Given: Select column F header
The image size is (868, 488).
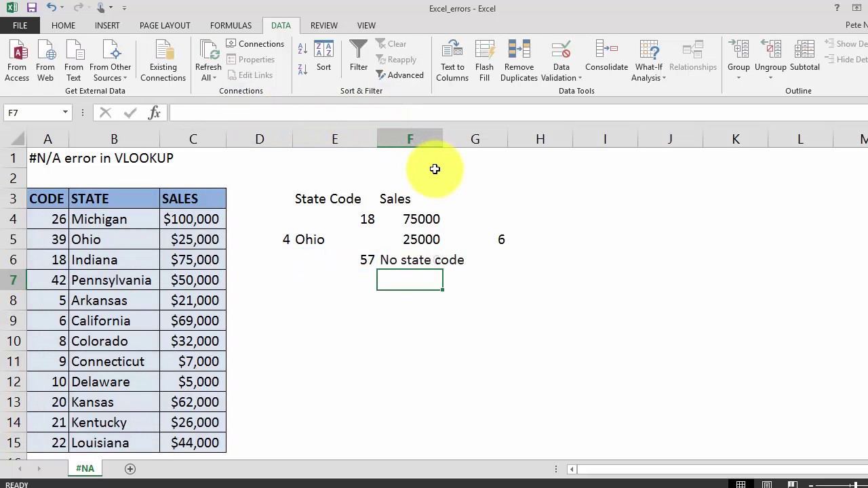Looking at the screenshot, I should pyautogui.click(x=410, y=139).
